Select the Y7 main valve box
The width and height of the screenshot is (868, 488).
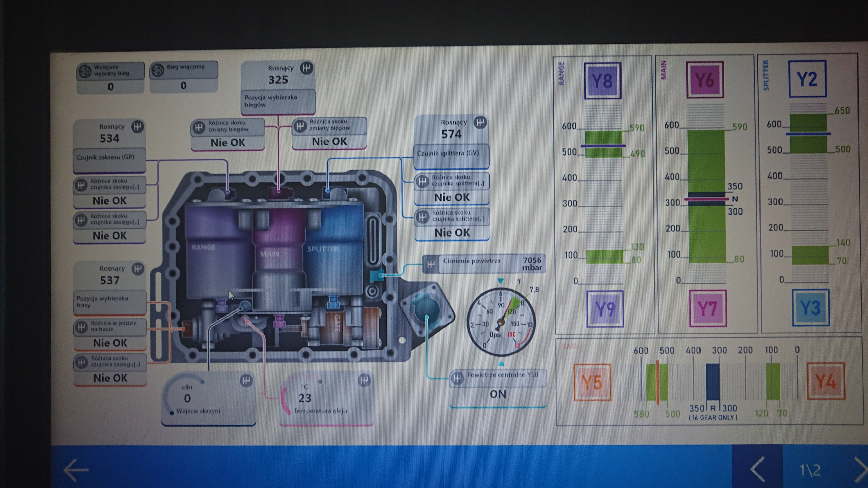707,308
